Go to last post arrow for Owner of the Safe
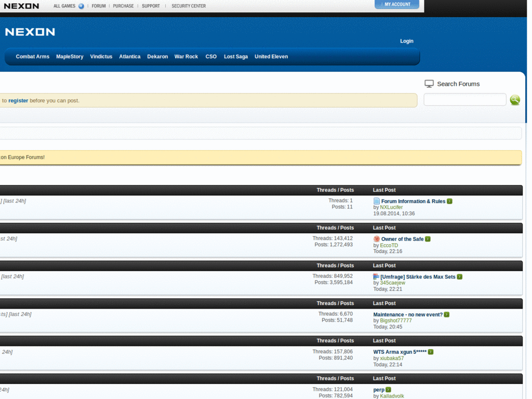Screen dimensions: 532x399 coord(428,239)
